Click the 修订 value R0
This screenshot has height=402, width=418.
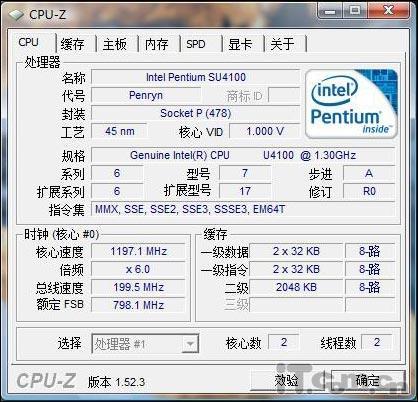[x=369, y=191]
